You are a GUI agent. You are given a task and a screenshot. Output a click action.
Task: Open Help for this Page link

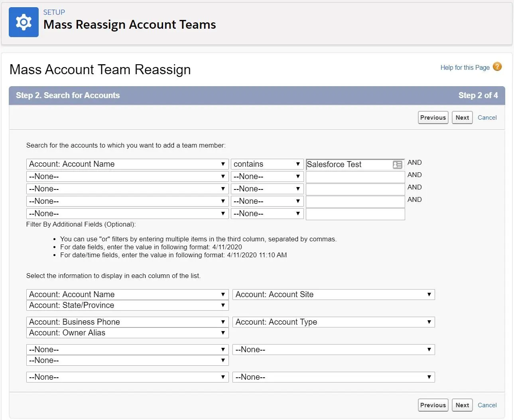pos(465,67)
